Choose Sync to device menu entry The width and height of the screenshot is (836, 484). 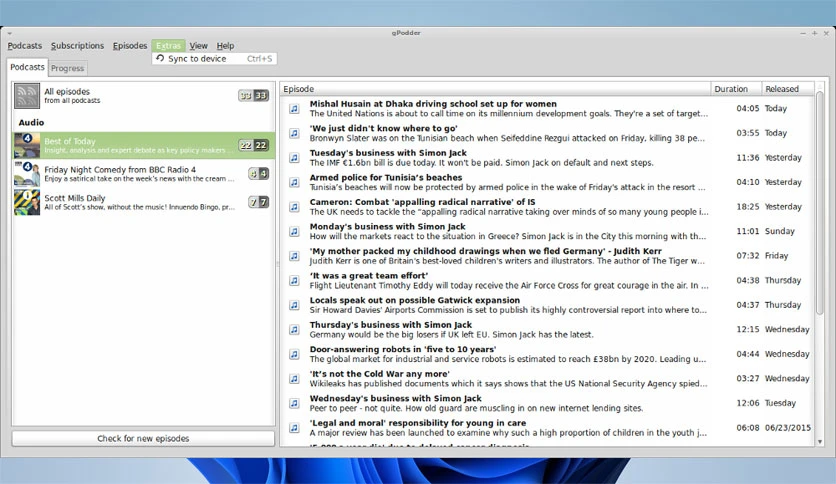click(x=214, y=59)
